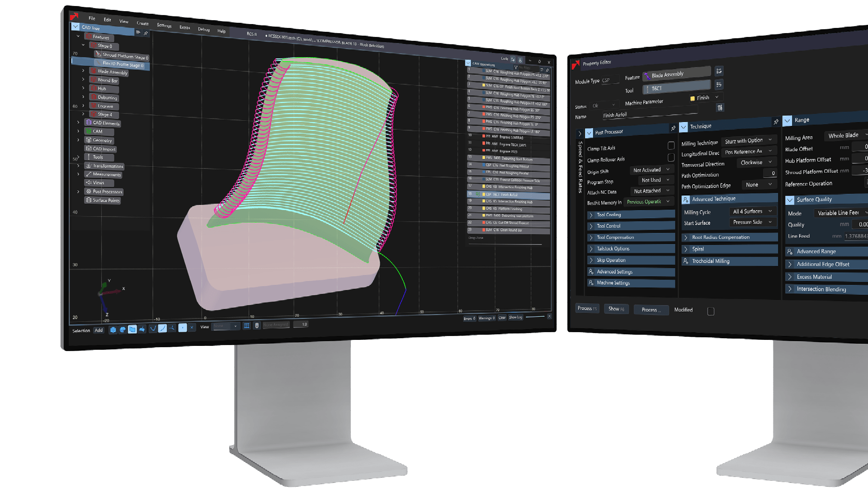The image size is (868, 495).
Task: Enable the Clamp Tilt Axis checkbox
Action: pos(671,146)
